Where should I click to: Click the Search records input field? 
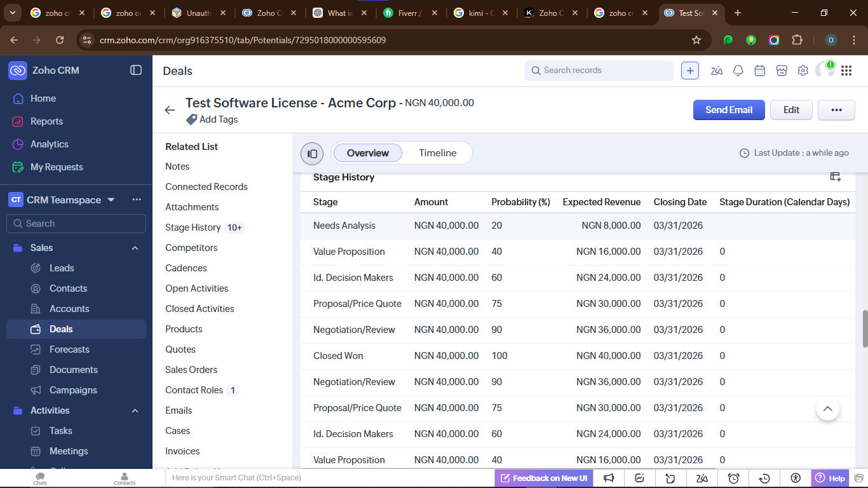pos(604,71)
